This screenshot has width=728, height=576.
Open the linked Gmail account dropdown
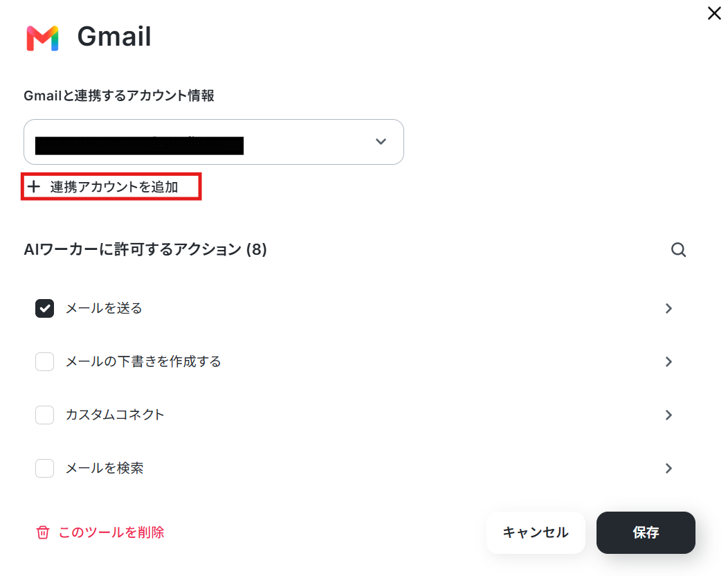pos(214,142)
